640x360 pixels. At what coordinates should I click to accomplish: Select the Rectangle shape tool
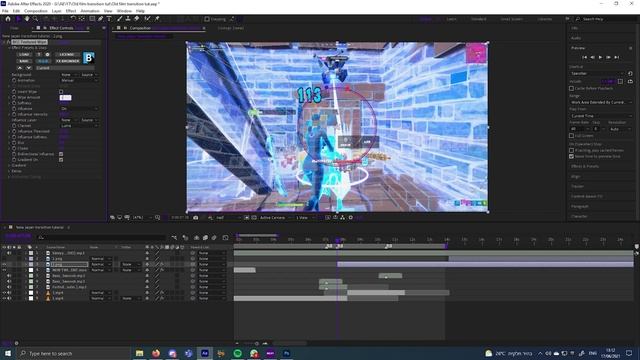click(x=92, y=19)
